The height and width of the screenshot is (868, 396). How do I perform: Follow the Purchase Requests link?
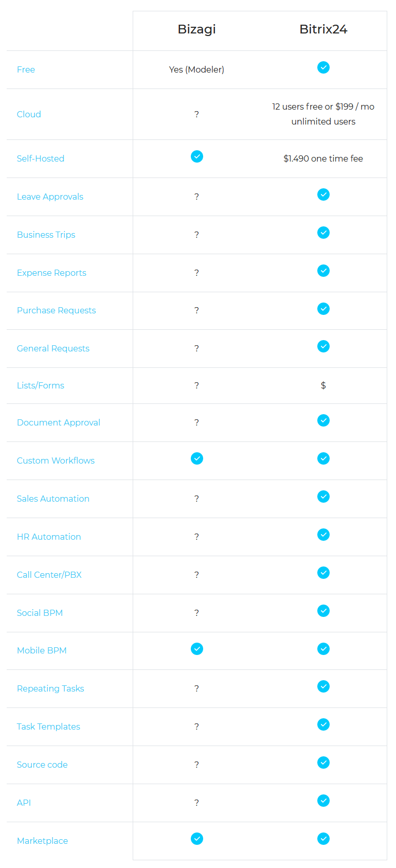coord(57,310)
